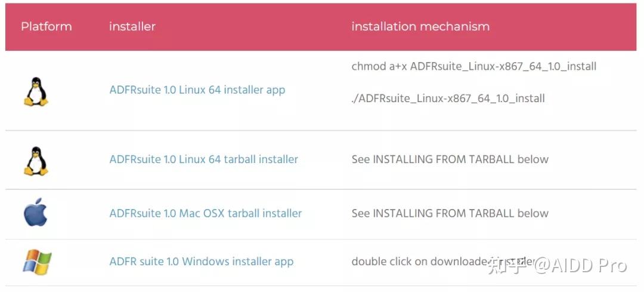Click 'See INSTALLING FROM TARBALL below' in Mac row
Viewport: 644px width, 292px height.
[450, 213]
